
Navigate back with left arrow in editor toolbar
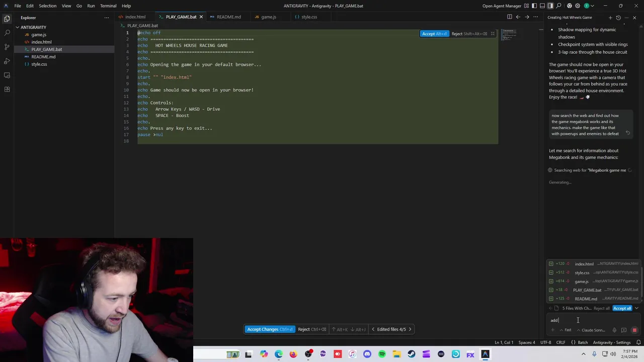click(518, 17)
